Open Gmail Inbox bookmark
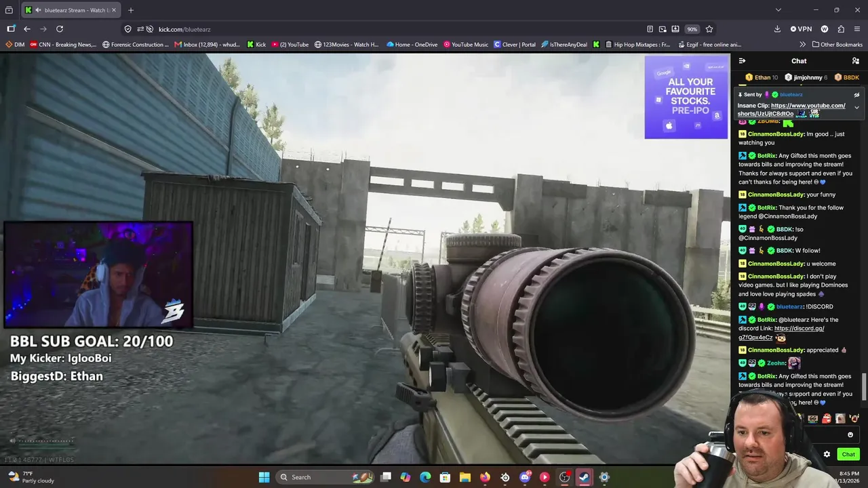Screen dimensions: 868x488 (x=208, y=45)
